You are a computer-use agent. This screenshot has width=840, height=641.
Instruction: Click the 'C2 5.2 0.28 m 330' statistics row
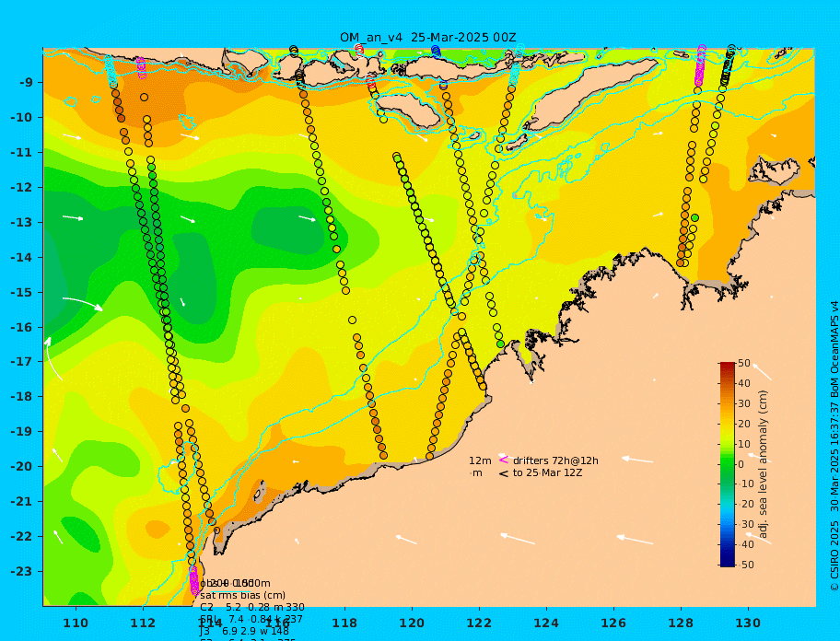point(252,607)
